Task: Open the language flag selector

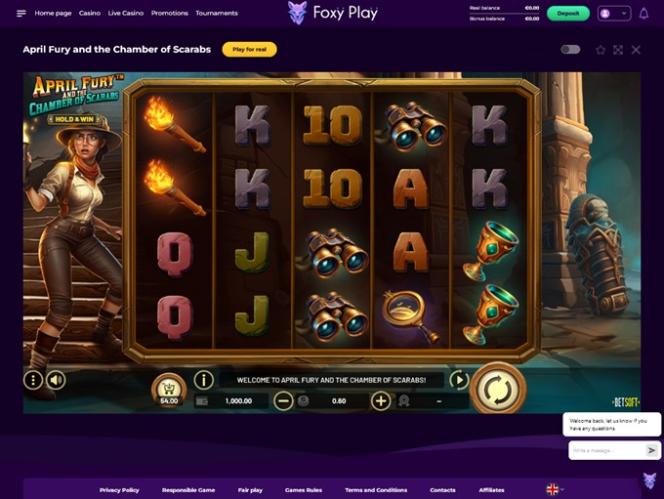Action: point(555,490)
